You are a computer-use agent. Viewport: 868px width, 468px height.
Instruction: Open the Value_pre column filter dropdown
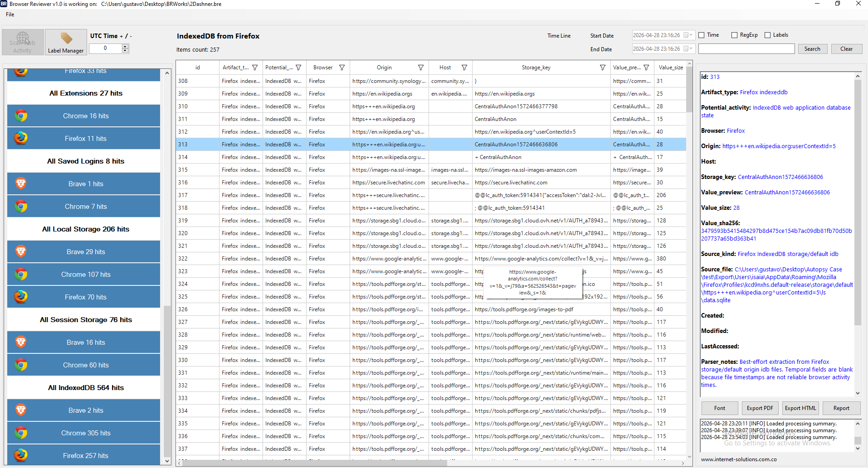pyautogui.click(x=646, y=68)
